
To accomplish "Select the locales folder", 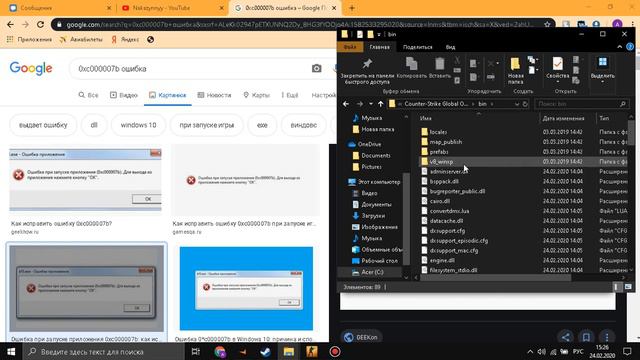I will pos(438,132).
